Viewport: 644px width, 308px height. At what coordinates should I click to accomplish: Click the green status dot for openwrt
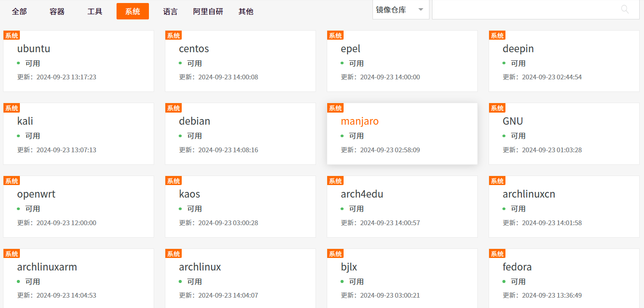[19, 209]
